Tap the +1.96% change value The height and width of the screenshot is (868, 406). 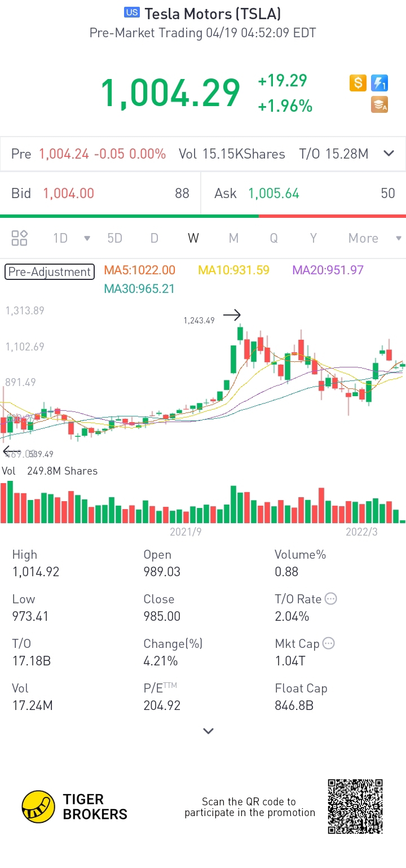[x=285, y=106]
